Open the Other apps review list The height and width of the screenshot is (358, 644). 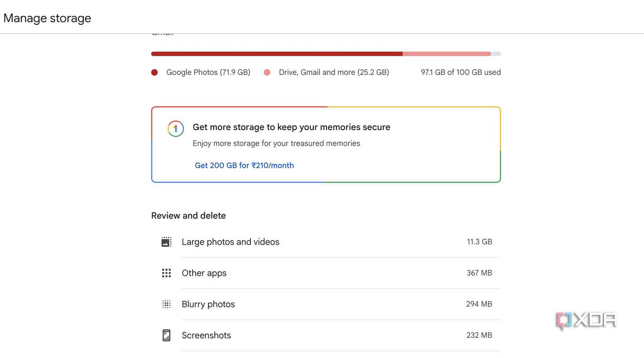[326, 273]
